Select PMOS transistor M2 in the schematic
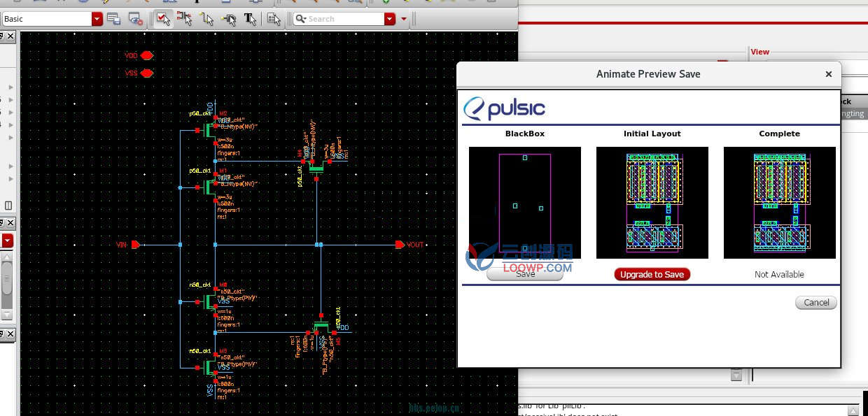Screen dimensions: 868x416 point(209,130)
